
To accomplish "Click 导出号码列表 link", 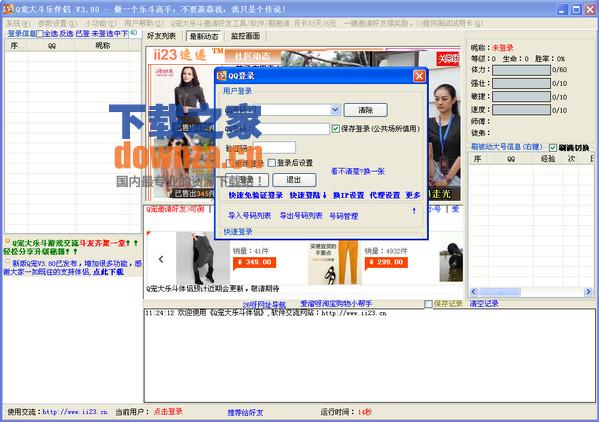I will [301, 215].
